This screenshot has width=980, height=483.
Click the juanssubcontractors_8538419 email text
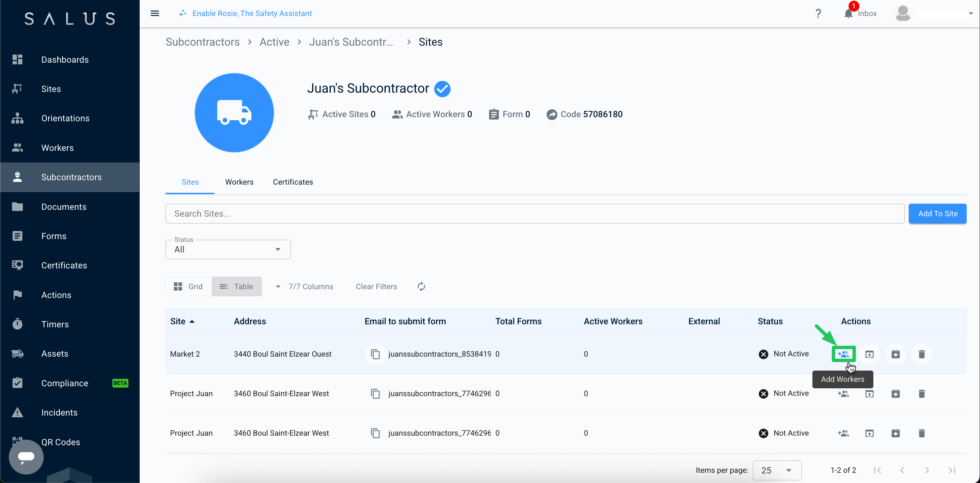440,355
